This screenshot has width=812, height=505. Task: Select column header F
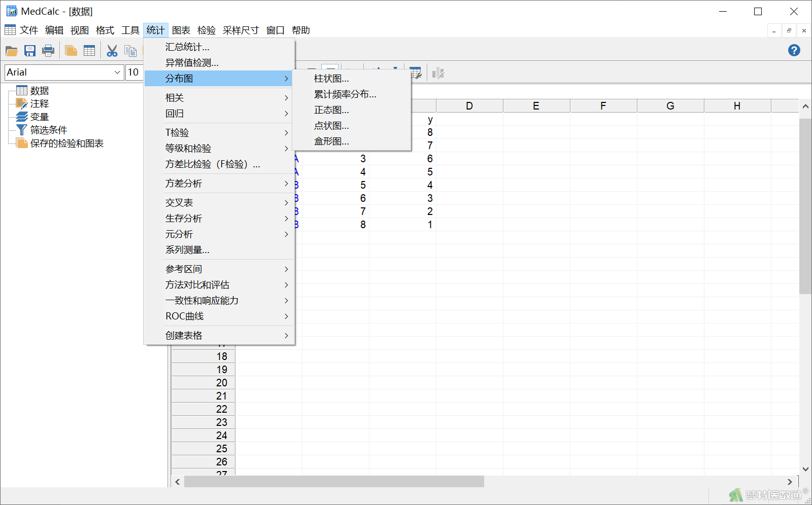[x=603, y=106]
